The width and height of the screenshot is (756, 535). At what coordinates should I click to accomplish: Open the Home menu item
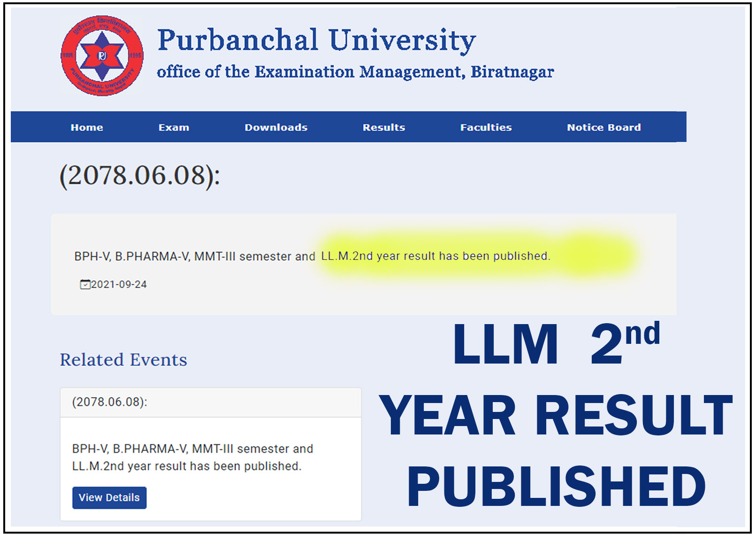87,127
